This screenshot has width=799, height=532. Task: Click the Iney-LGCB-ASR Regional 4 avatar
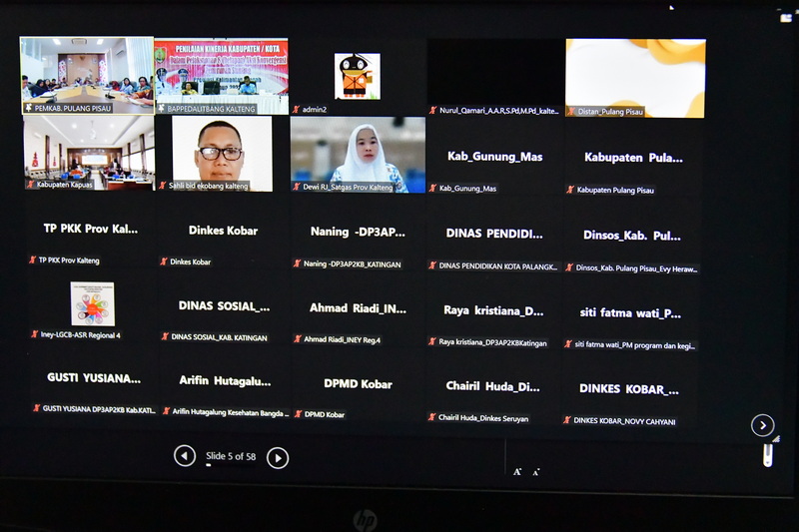[92, 303]
